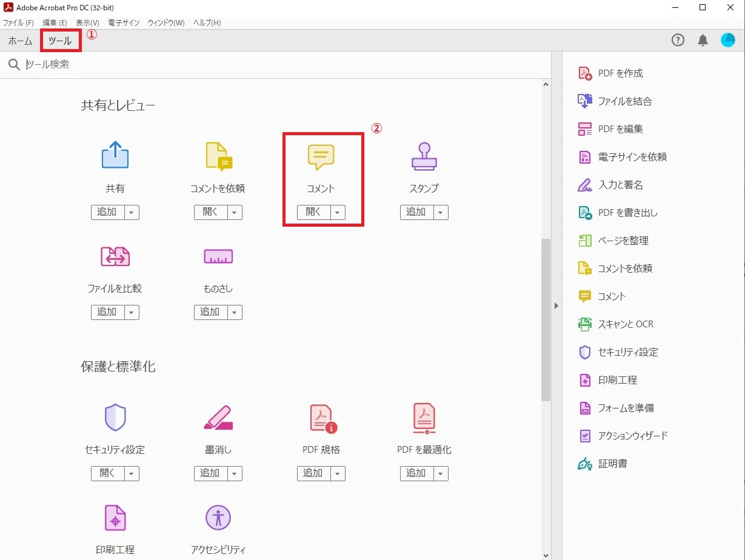This screenshot has width=745, height=560.
Task: Click 追加 button under PDF を最適化
Action: point(418,473)
